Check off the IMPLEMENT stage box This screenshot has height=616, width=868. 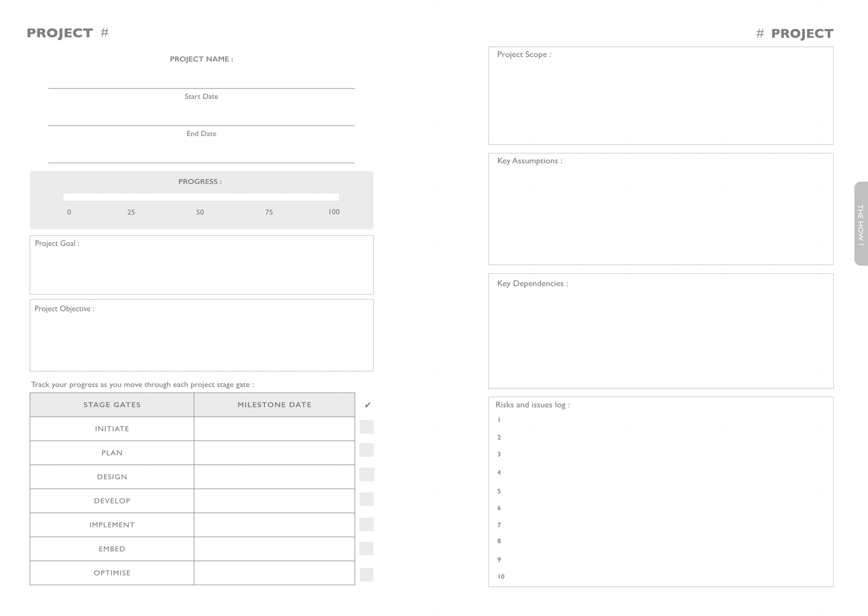point(366,525)
